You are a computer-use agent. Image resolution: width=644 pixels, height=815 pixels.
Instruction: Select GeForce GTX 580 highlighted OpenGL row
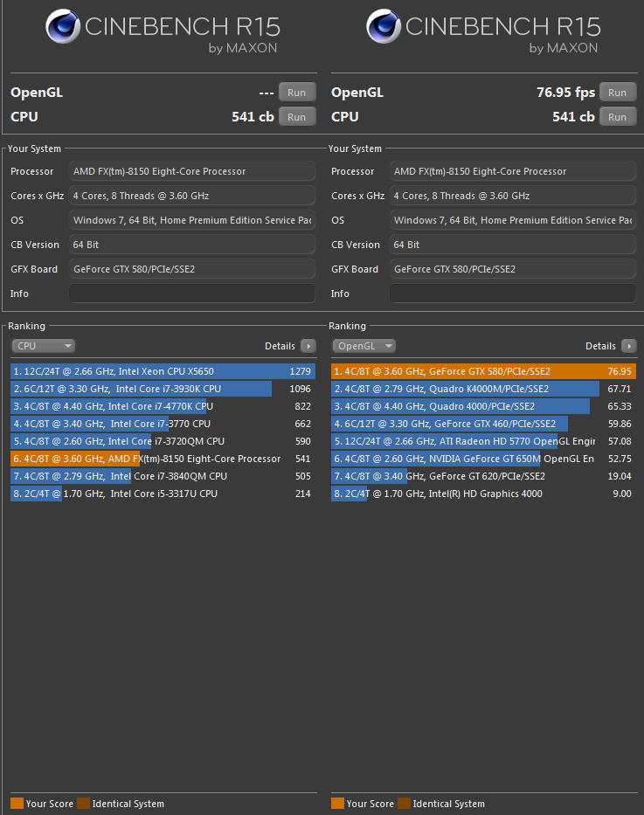pyautogui.click(x=483, y=371)
